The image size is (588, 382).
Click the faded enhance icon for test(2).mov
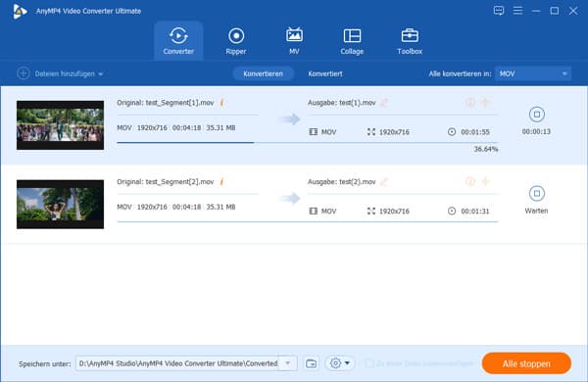[x=486, y=182]
